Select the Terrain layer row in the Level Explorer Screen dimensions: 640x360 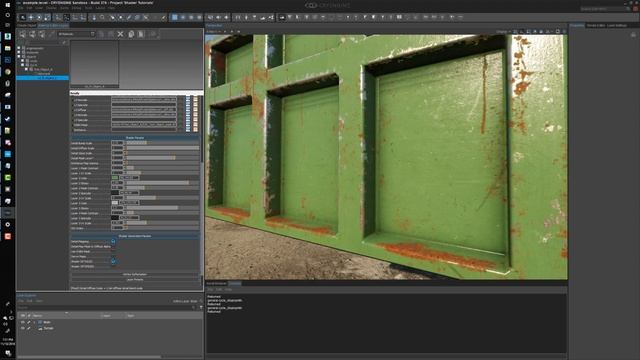(110, 328)
